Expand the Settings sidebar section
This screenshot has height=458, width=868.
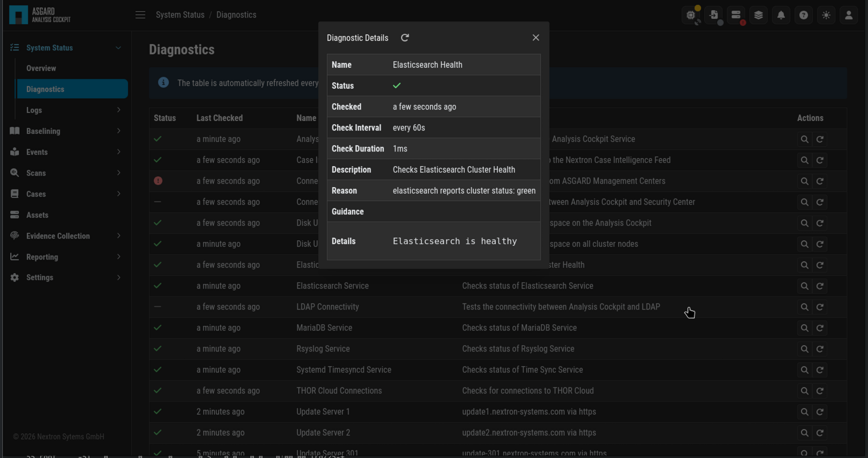[118, 277]
